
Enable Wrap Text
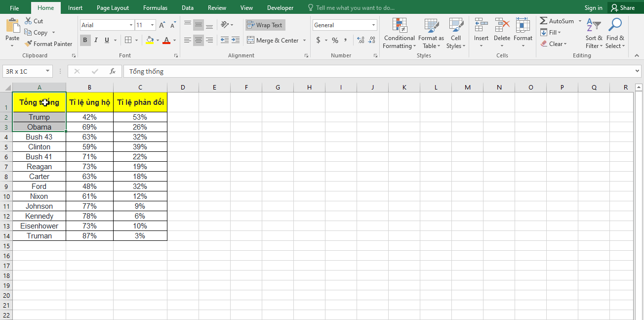(265, 25)
